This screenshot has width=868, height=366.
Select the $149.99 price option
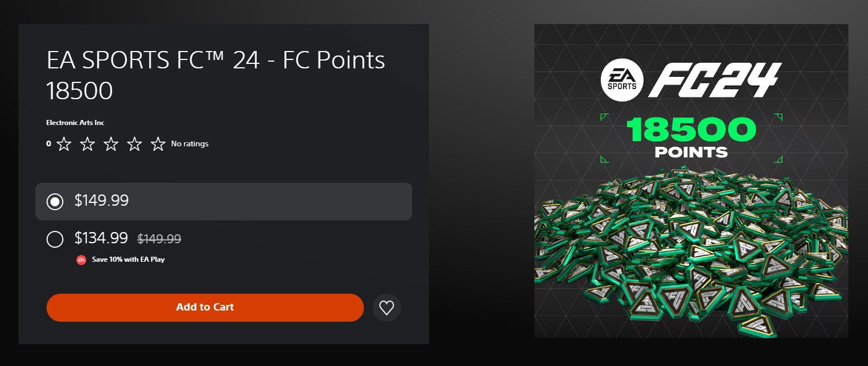(55, 201)
